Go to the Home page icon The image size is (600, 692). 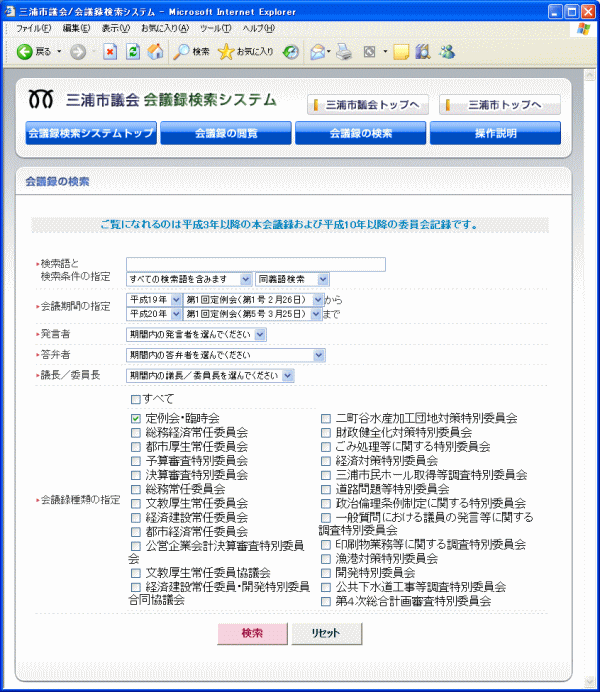(x=155, y=52)
